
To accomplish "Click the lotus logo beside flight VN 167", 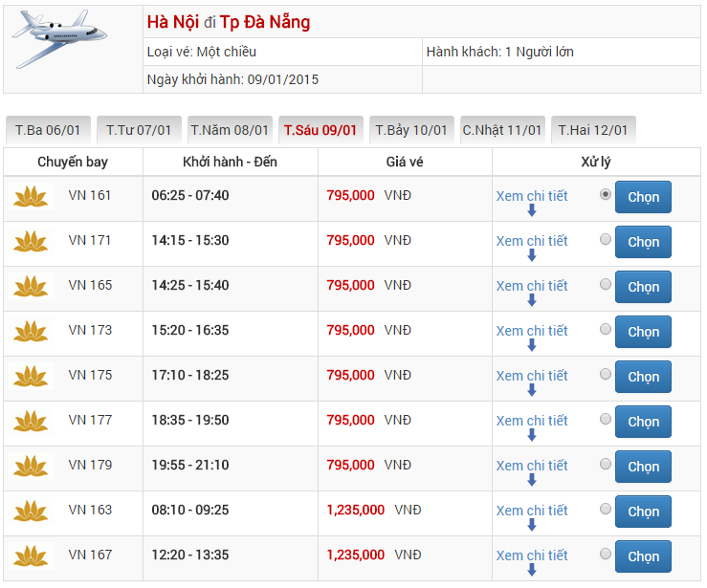I will [x=31, y=556].
